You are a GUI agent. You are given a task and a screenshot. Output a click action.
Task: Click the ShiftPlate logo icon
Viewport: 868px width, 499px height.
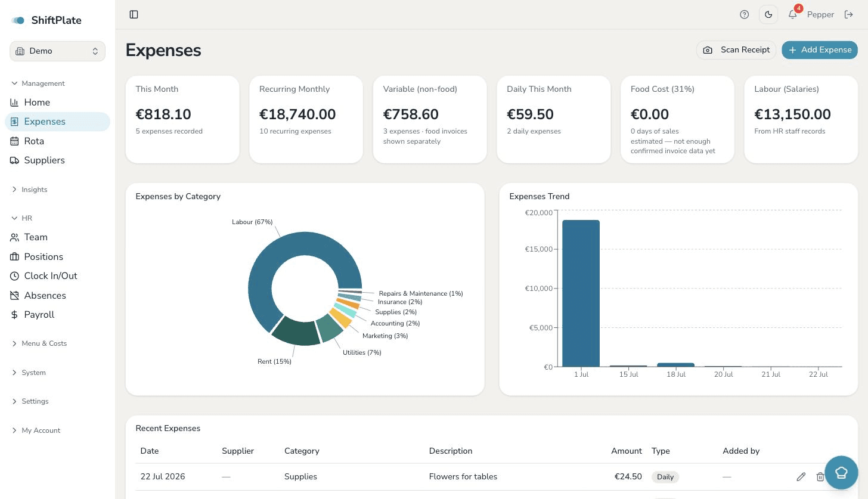(18, 20)
